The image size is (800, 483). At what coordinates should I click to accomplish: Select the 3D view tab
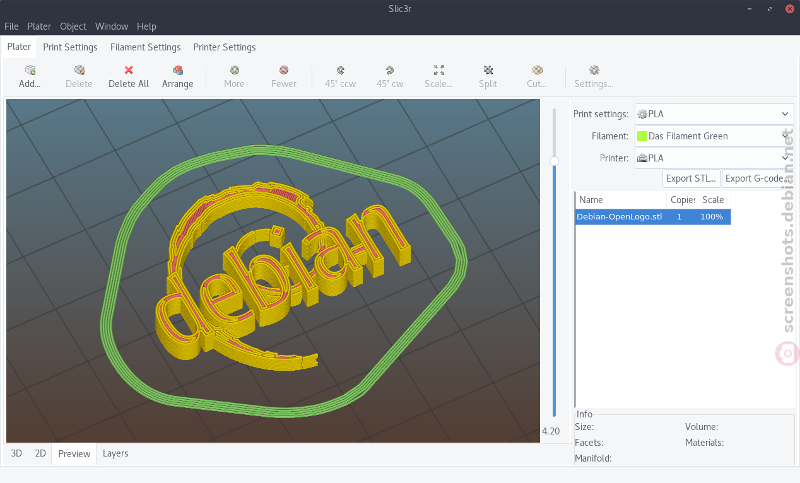(x=16, y=453)
